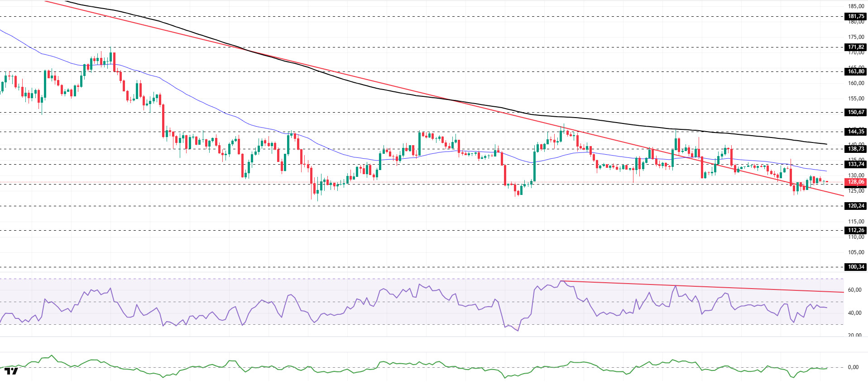Click the 133,74 price level label
Viewport: 868px width, 384px height.
(855, 165)
